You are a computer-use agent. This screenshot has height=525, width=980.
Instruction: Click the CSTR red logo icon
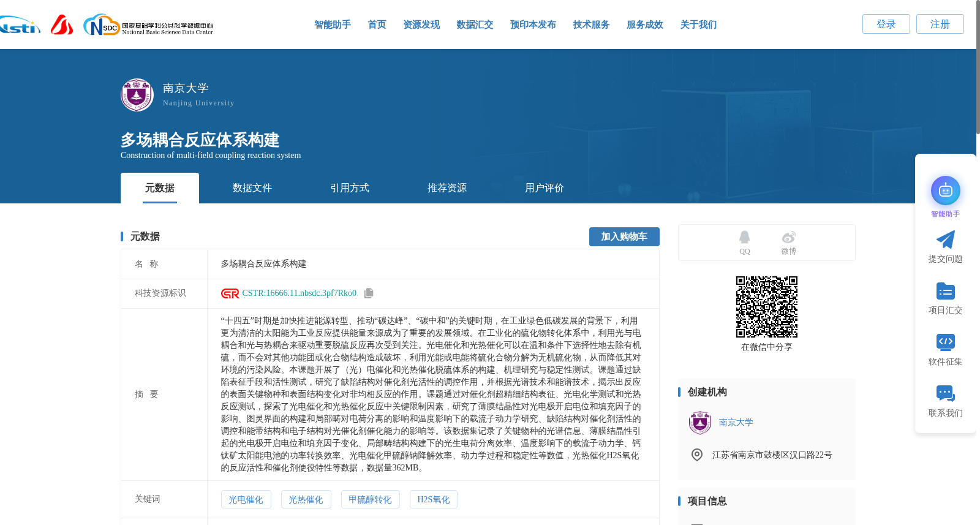(x=230, y=293)
